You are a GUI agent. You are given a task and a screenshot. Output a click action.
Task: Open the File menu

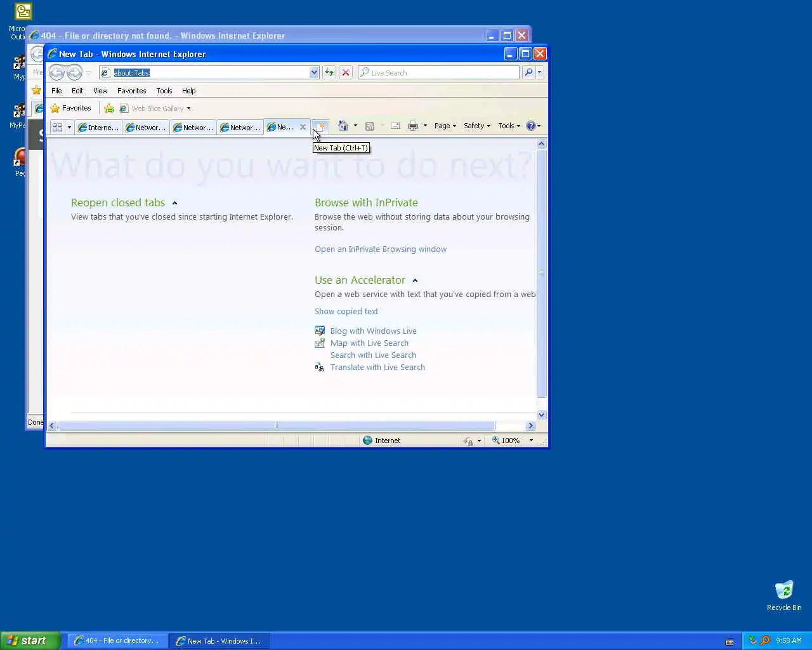pos(56,91)
